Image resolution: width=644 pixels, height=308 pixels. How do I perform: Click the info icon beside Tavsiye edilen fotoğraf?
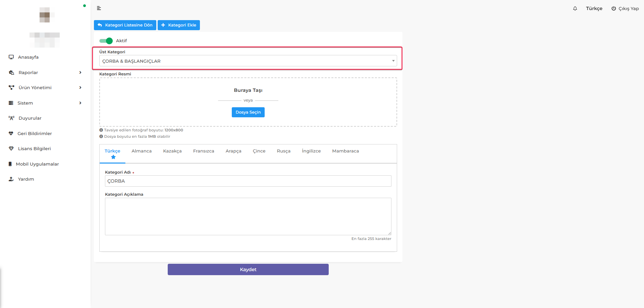101,130
